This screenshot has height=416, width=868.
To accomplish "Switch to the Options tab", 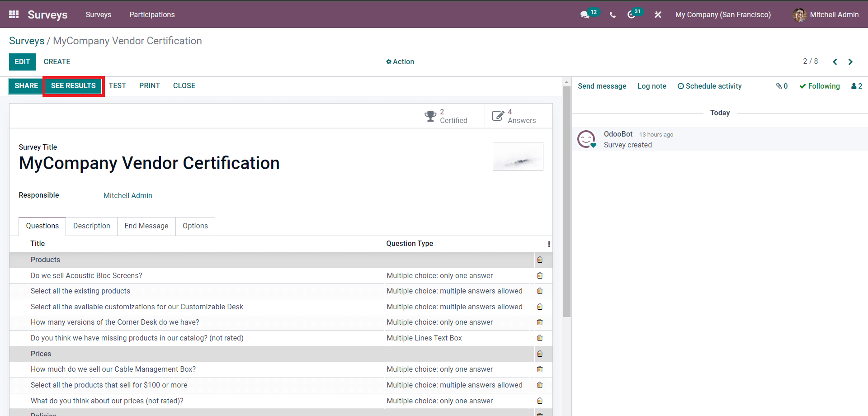I will [195, 226].
